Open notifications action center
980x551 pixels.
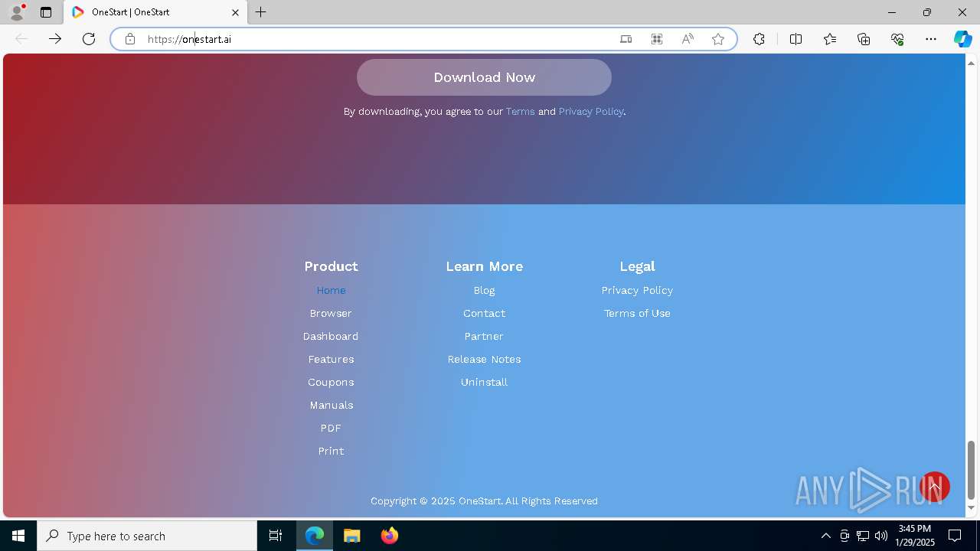pyautogui.click(x=955, y=536)
